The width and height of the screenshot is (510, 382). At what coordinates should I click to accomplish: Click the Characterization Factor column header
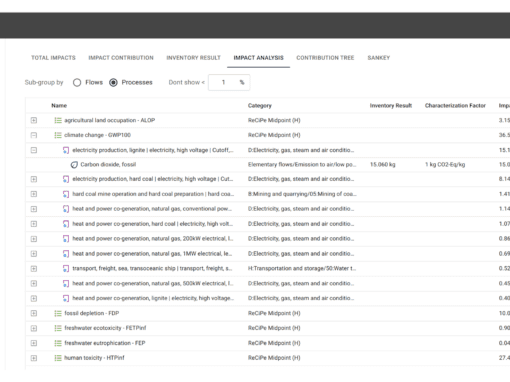(455, 106)
